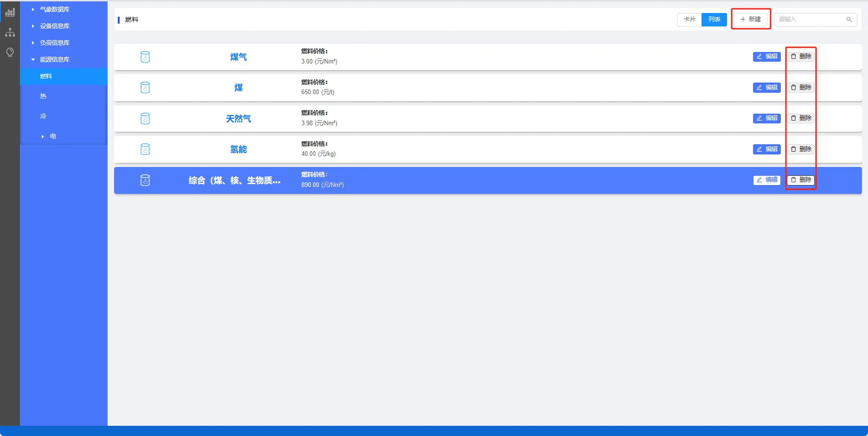Click the 天然气 fuel name
868x436 pixels.
[238, 119]
